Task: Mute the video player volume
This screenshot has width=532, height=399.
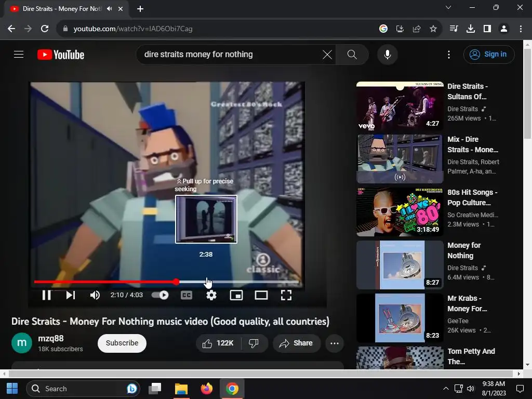Action: 95,295
